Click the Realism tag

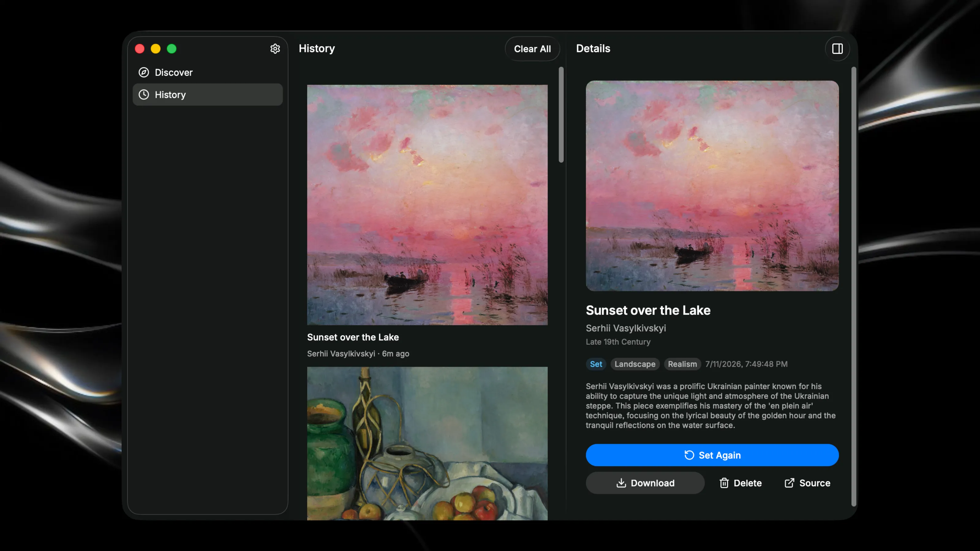682,364
